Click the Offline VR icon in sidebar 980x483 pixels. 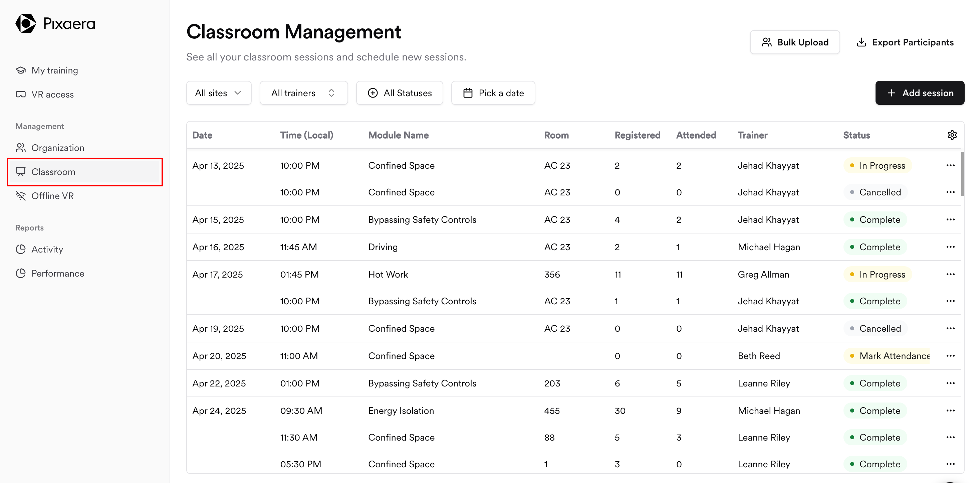21,196
